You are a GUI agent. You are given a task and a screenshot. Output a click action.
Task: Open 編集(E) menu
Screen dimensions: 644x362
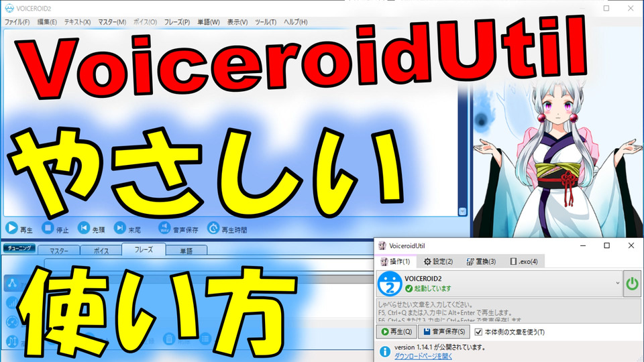pyautogui.click(x=47, y=22)
